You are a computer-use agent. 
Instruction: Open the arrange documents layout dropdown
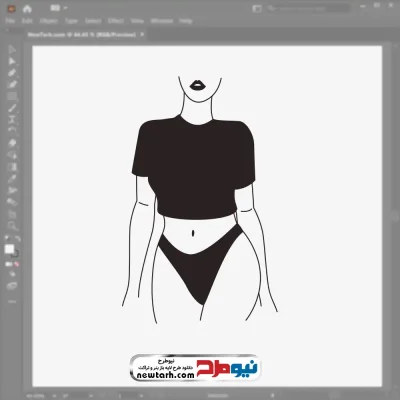coord(58,8)
